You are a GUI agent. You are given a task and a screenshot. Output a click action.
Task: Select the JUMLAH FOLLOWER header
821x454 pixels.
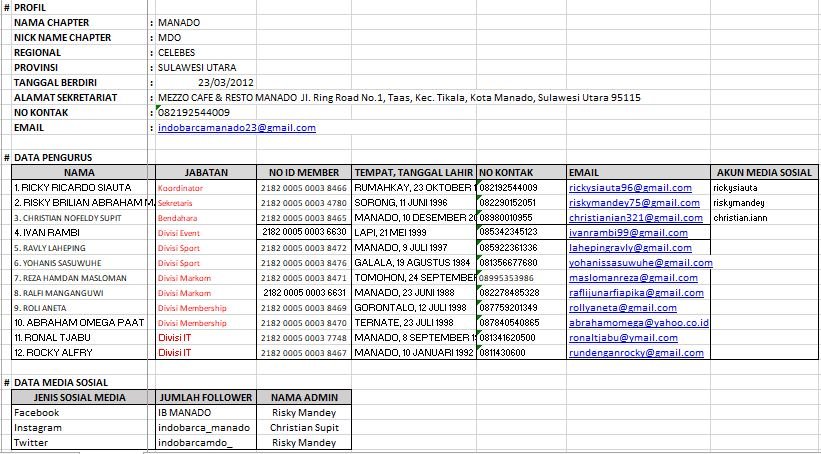[x=206, y=397]
